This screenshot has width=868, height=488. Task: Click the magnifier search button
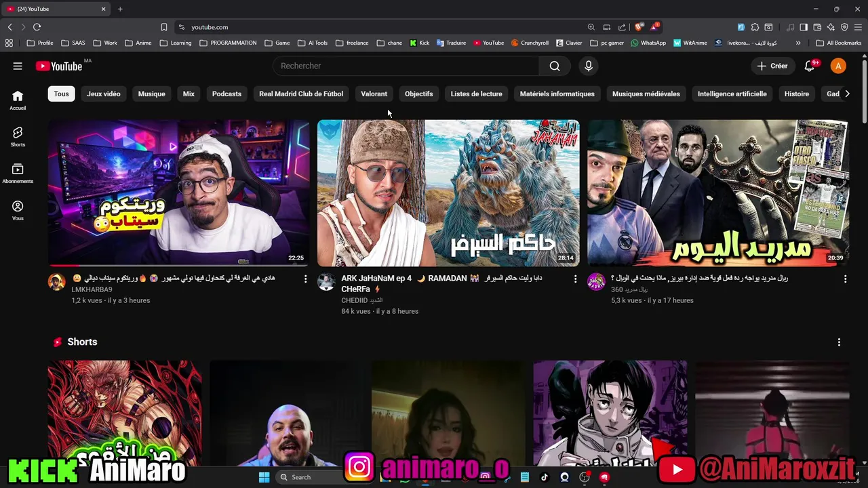tap(555, 66)
